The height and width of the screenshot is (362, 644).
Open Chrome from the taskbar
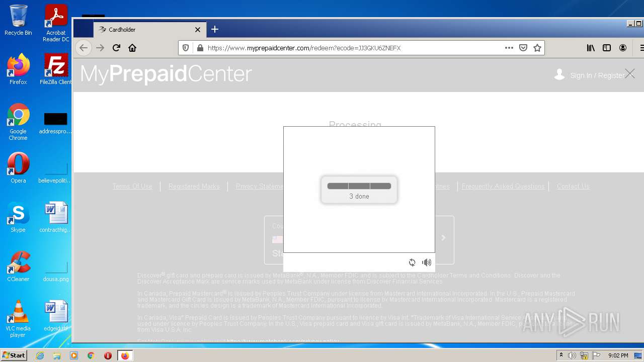91,355
